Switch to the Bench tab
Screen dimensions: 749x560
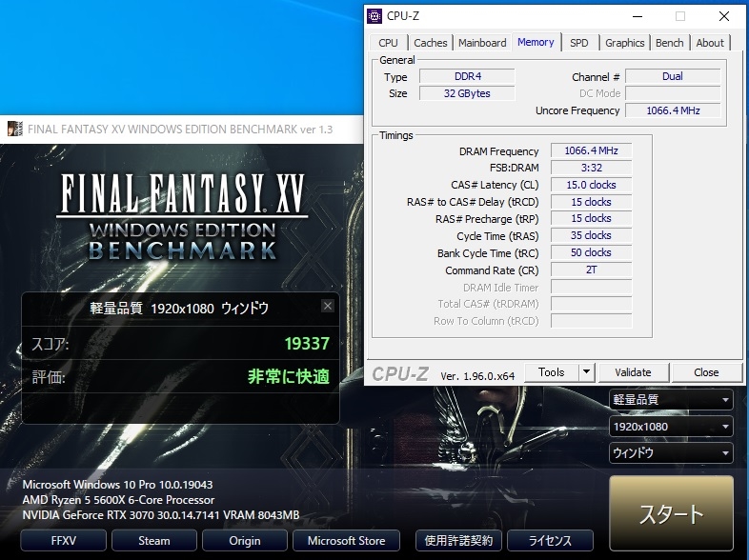670,43
